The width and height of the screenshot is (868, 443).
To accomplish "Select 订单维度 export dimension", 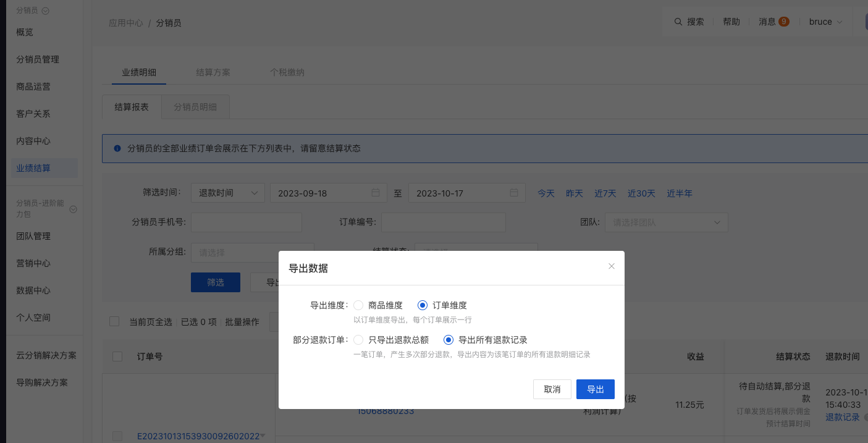I will (x=423, y=305).
